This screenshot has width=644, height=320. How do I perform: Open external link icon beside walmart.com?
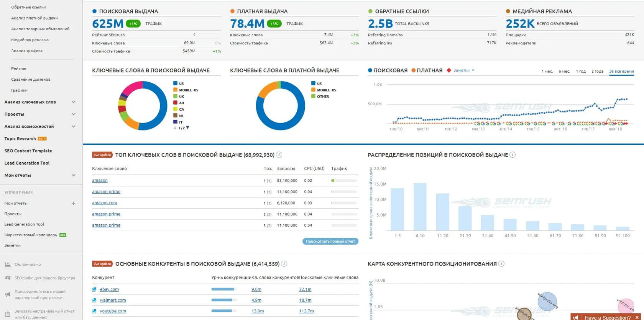coord(94,300)
